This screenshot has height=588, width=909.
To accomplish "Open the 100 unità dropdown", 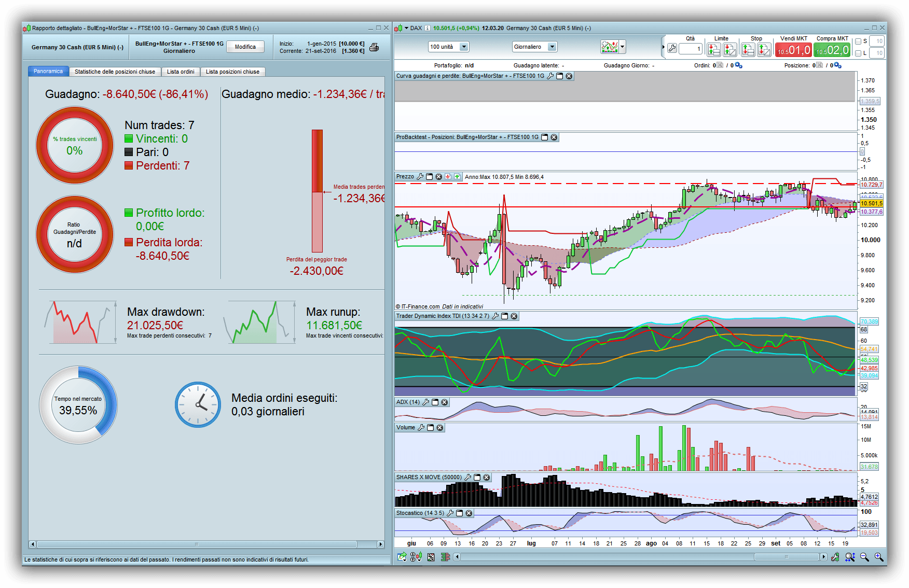I will point(449,47).
